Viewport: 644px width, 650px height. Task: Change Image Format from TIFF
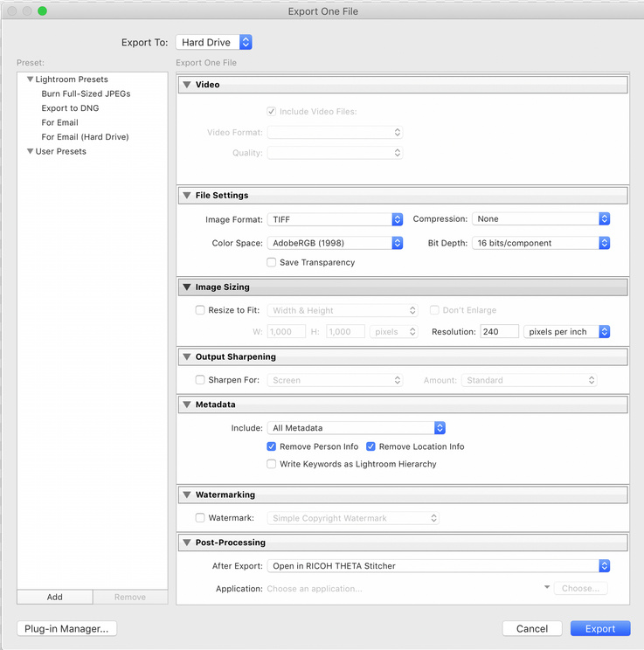tap(335, 219)
